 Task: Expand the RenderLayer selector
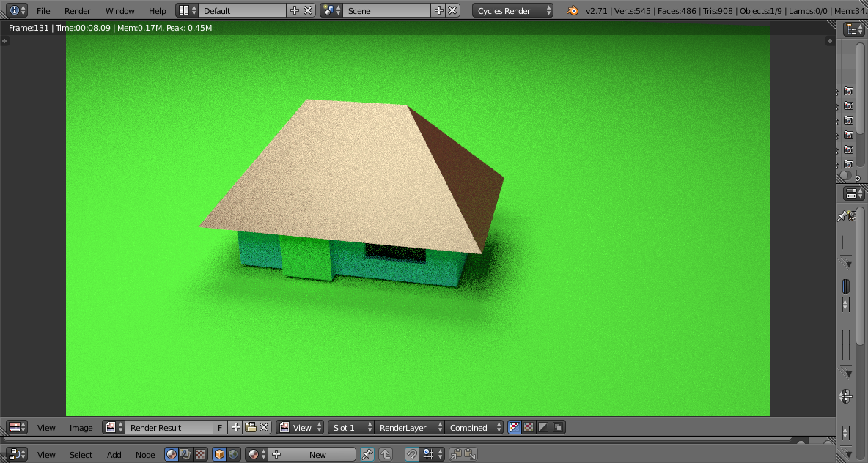coord(410,428)
